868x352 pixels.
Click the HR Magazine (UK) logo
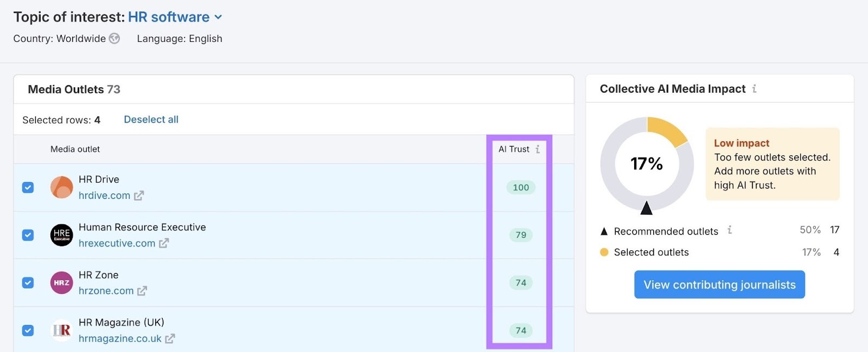(61, 330)
